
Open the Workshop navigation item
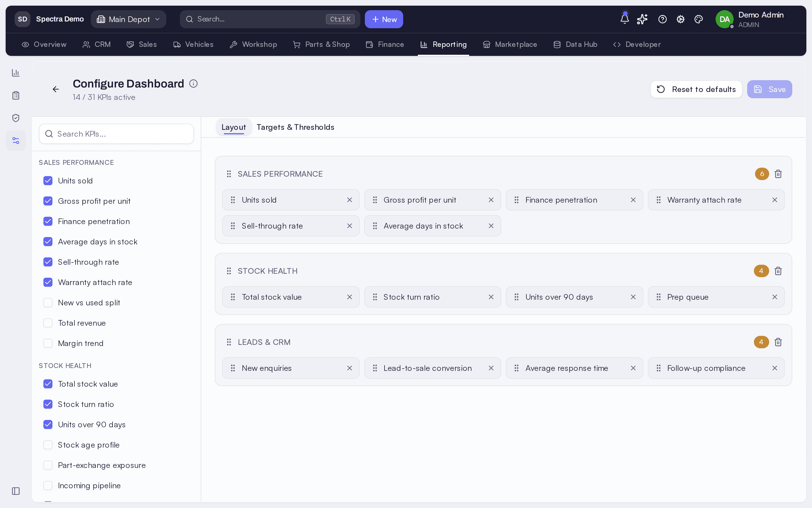(x=253, y=44)
